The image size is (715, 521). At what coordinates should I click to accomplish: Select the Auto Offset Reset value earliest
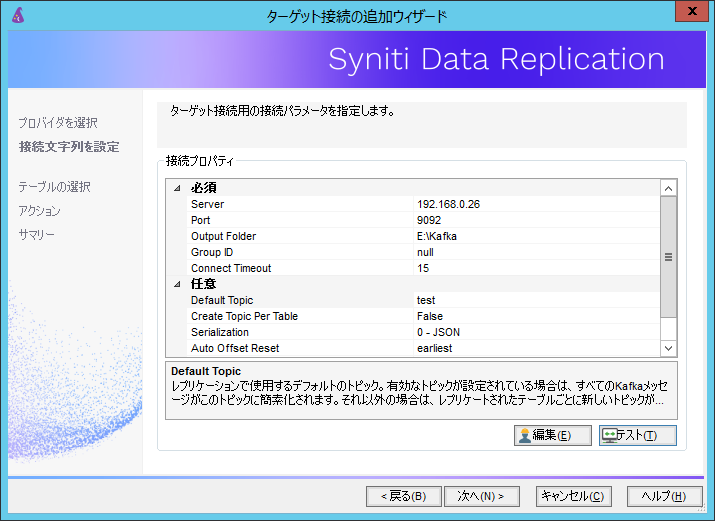tap(536, 348)
